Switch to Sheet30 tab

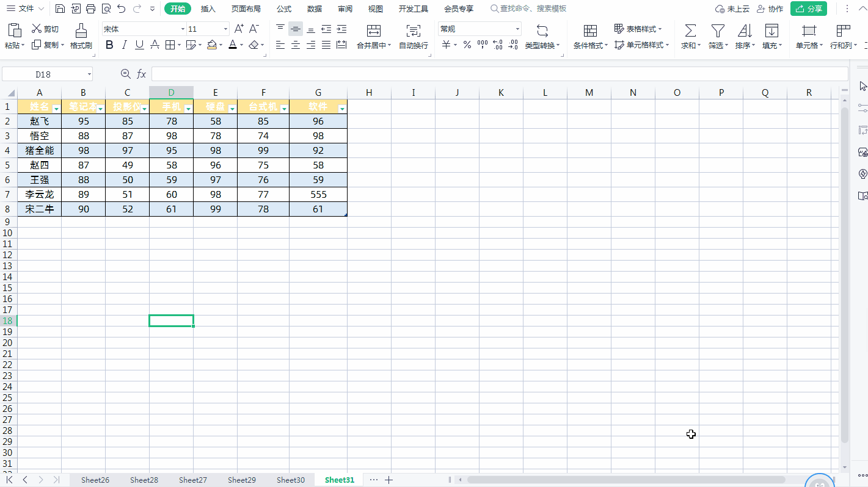coord(291,480)
